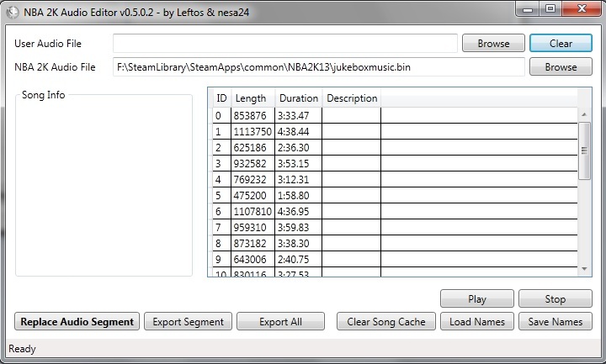Sort by the Description column header
Image resolution: width=606 pixels, height=364 pixels.
click(x=352, y=98)
